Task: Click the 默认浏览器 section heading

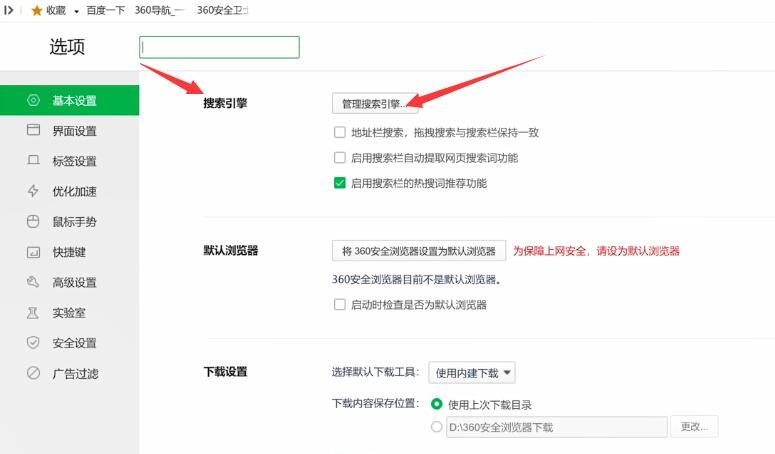Action: [x=231, y=250]
